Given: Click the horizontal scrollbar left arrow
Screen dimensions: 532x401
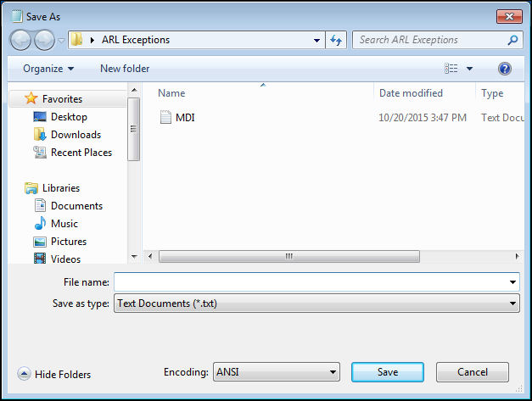Looking at the screenshot, I should 150,256.
